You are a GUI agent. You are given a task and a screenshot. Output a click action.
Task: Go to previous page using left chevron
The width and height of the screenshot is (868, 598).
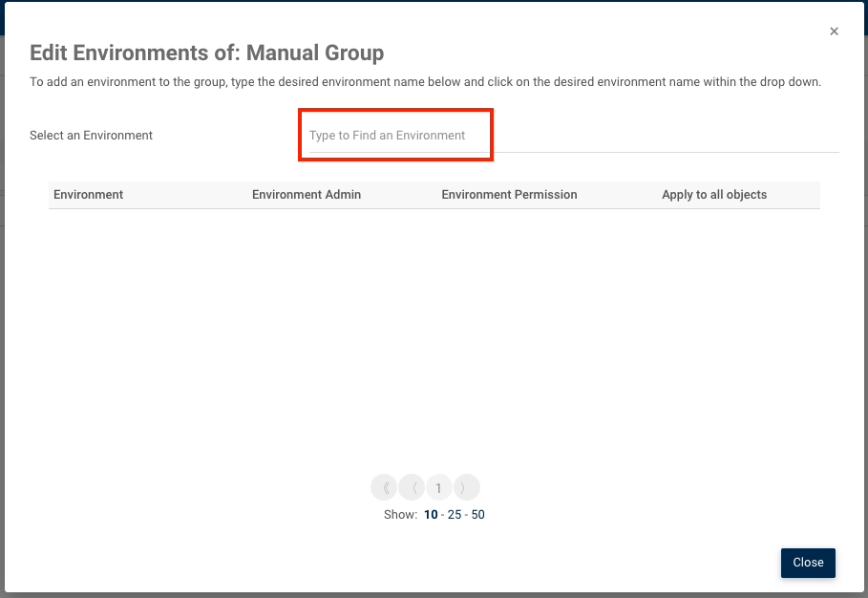412,488
